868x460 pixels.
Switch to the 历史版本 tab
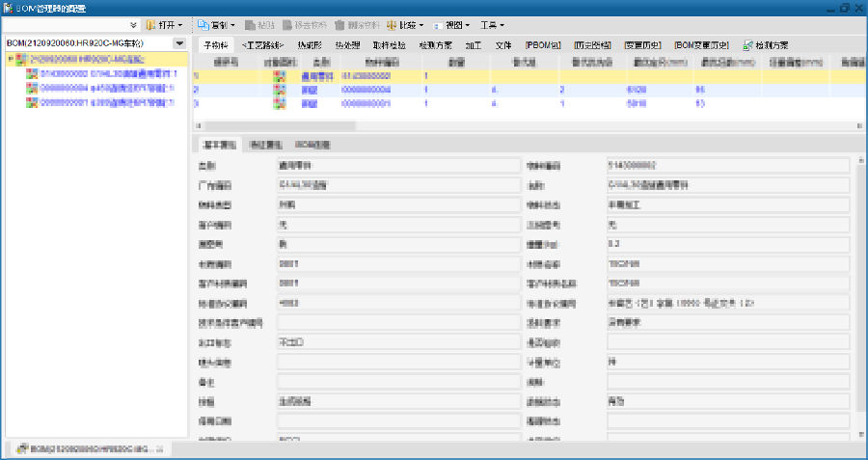pos(591,44)
